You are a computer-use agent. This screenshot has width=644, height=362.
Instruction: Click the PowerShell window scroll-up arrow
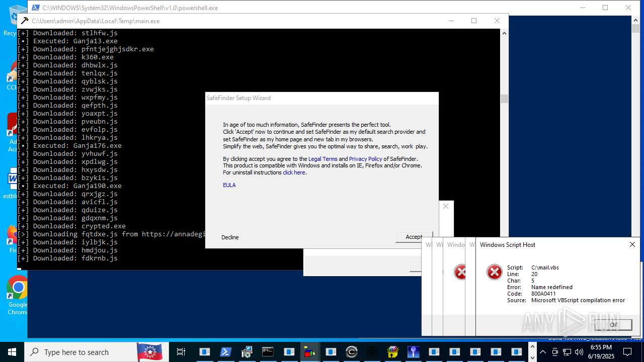click(x=635, y=20)
